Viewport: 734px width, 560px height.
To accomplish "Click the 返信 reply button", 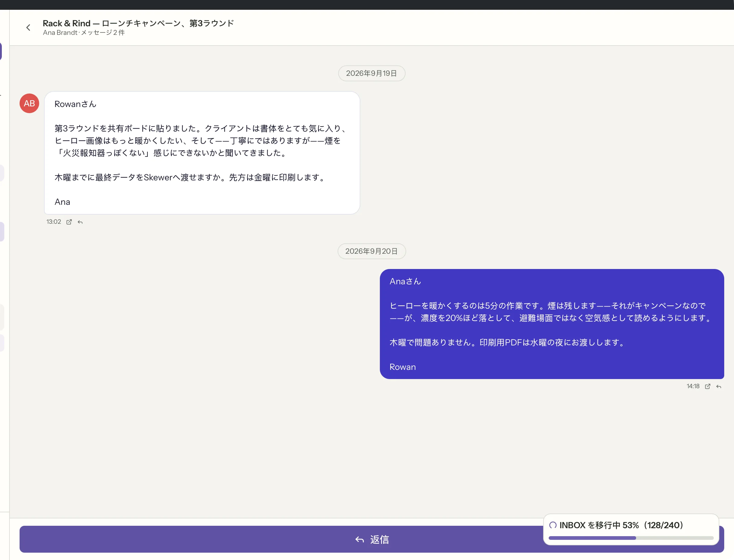I will (x=372, y=539).
